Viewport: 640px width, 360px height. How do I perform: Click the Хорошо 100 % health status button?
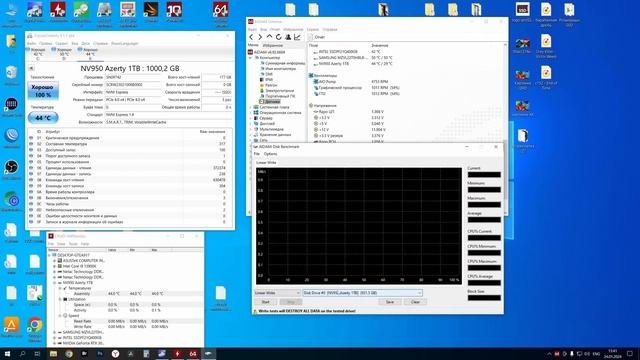coord(43,91)
